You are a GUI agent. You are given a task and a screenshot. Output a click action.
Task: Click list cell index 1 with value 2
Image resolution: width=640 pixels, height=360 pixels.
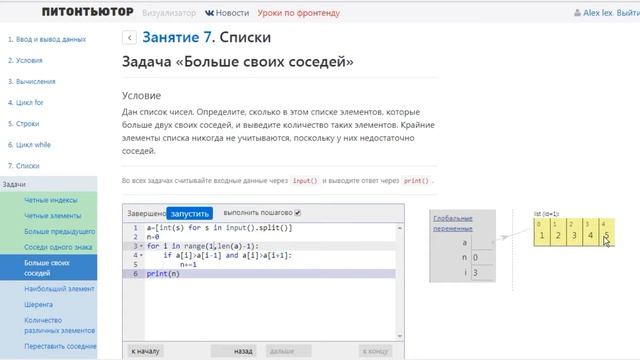point(558,232)
